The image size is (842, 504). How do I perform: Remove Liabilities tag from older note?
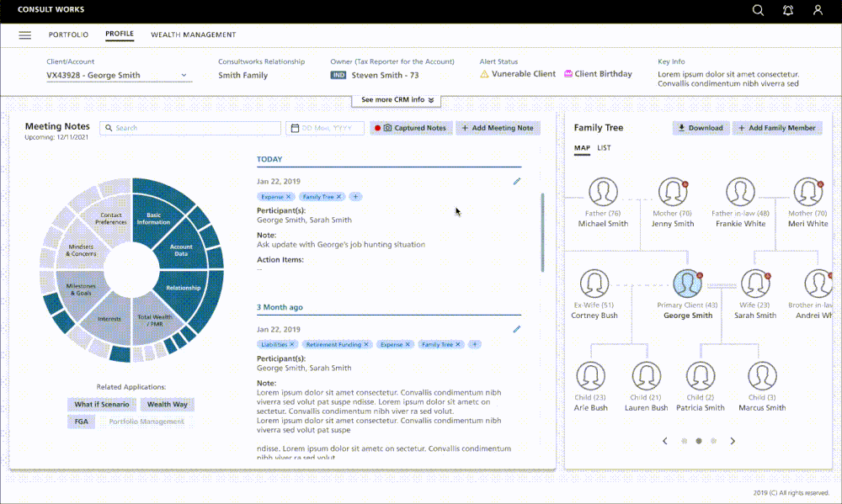292,345
